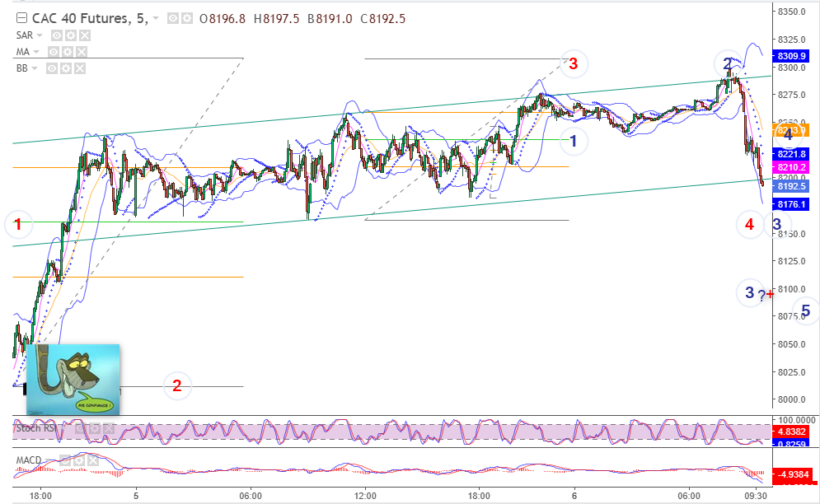Click the 09:30 time axis label
The height and width of the screenshot is (504, 820).
pyautogui.click(x=756, y=496)
